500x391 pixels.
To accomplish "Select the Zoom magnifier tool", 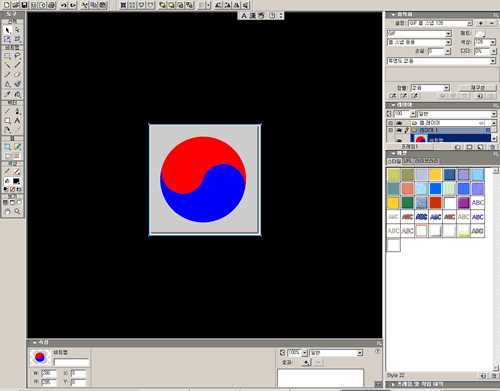I will click(17, 211).
